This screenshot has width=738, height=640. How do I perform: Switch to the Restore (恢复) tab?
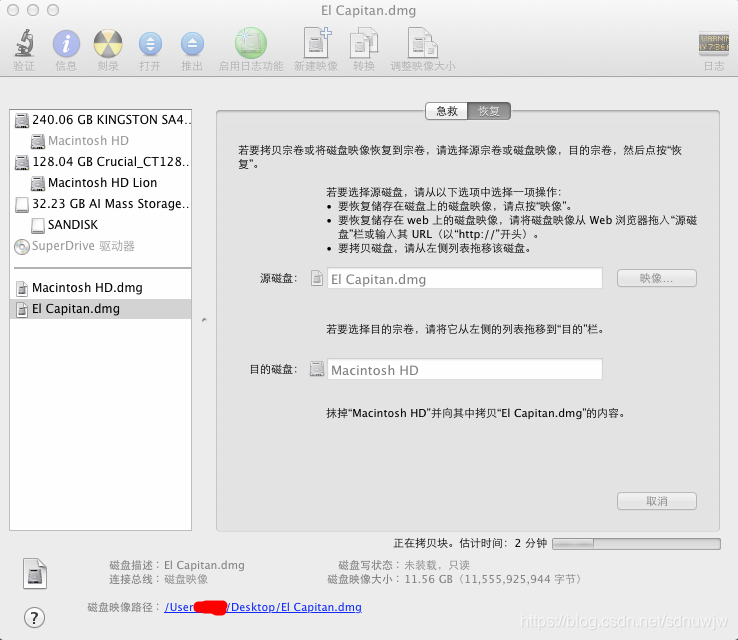point(489,111)
